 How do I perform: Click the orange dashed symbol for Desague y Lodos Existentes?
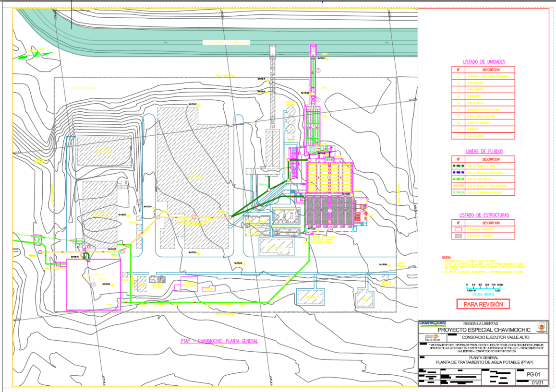(x=459, y=186)
